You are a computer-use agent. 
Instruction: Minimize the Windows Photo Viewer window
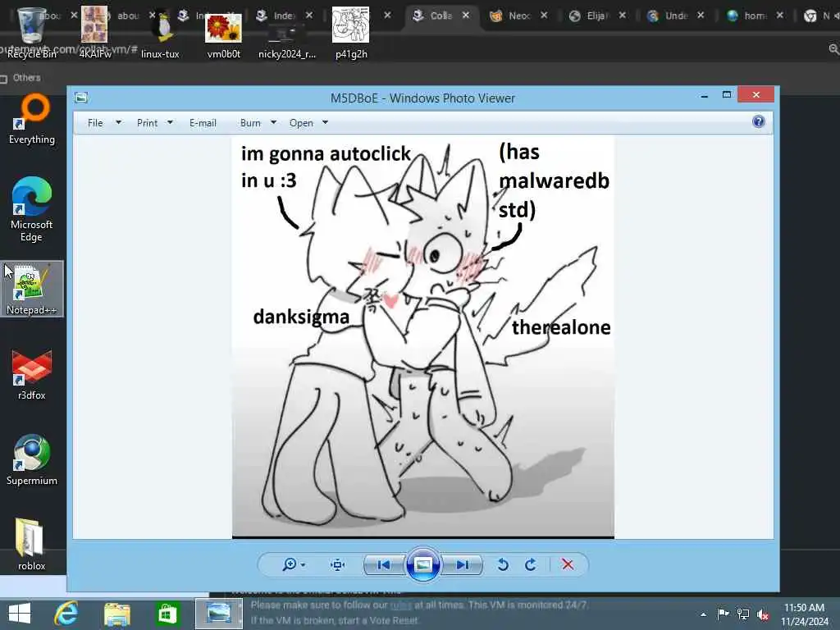705,95
